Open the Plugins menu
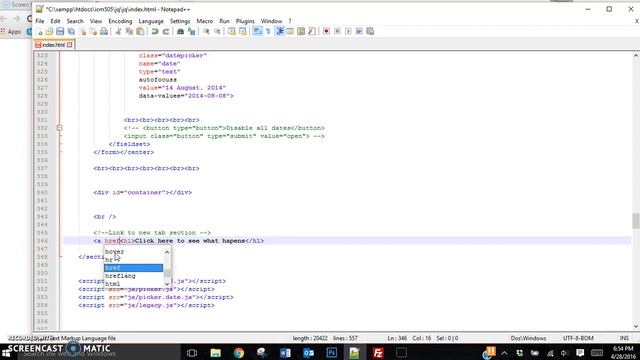The height and width of the screenshot is (360, 640). [x=245, y=21]
